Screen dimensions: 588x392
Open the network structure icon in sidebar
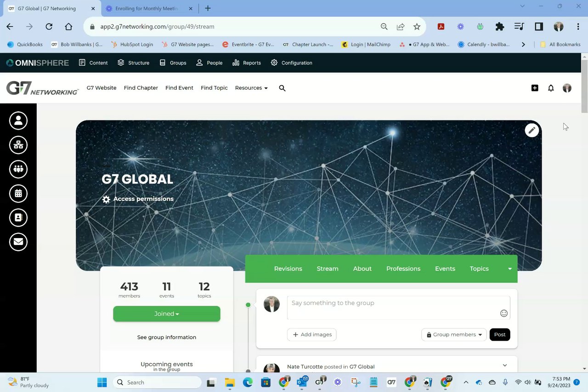pos(18,145)
